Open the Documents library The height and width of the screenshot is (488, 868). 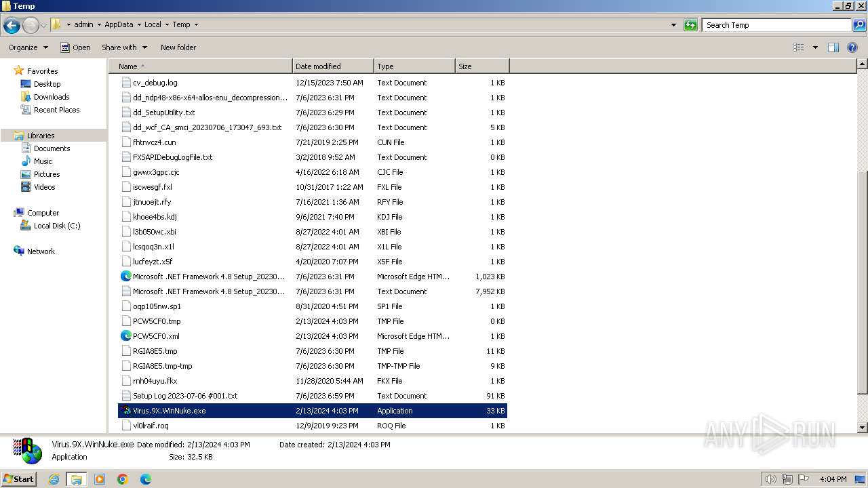pyautogui.click(x=52, y=148)
